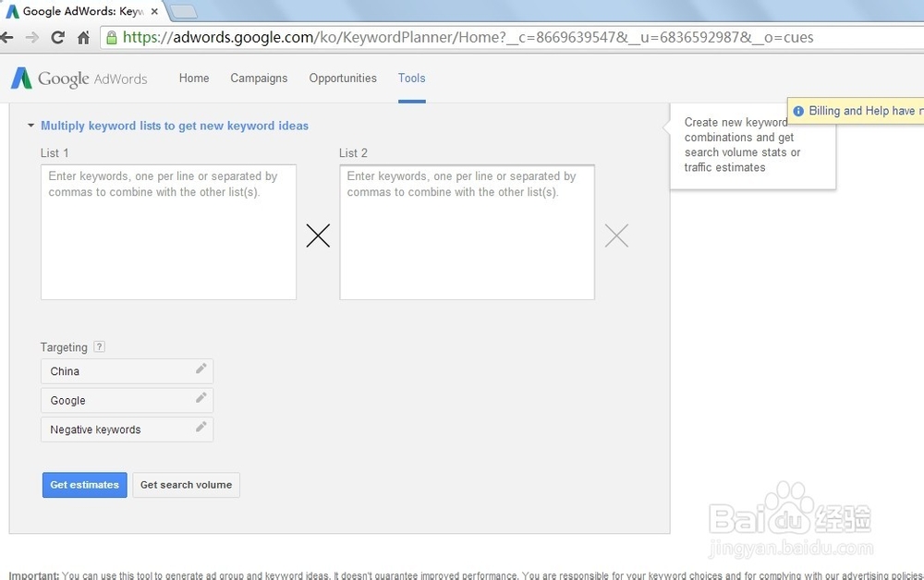This screenshot has height=580, width=924.
Task: Open the Targeting help question mark
Action: (x=100, y=346)
